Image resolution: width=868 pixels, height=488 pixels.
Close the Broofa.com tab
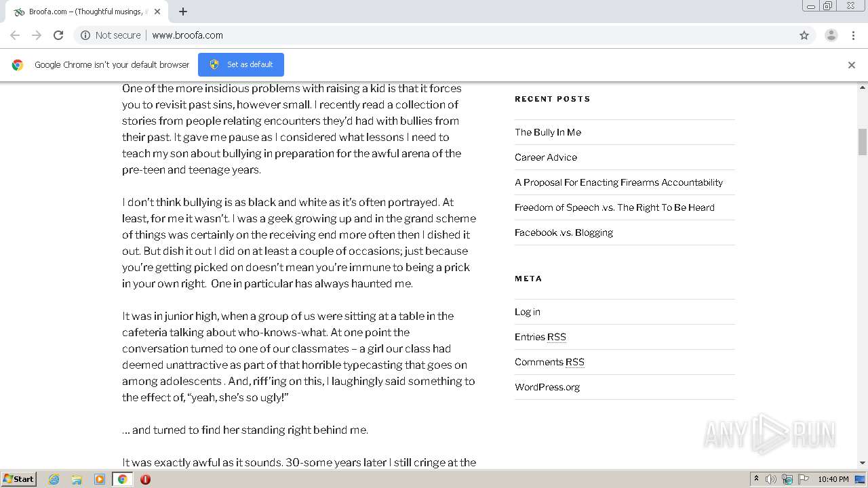[x=157, y=12]
